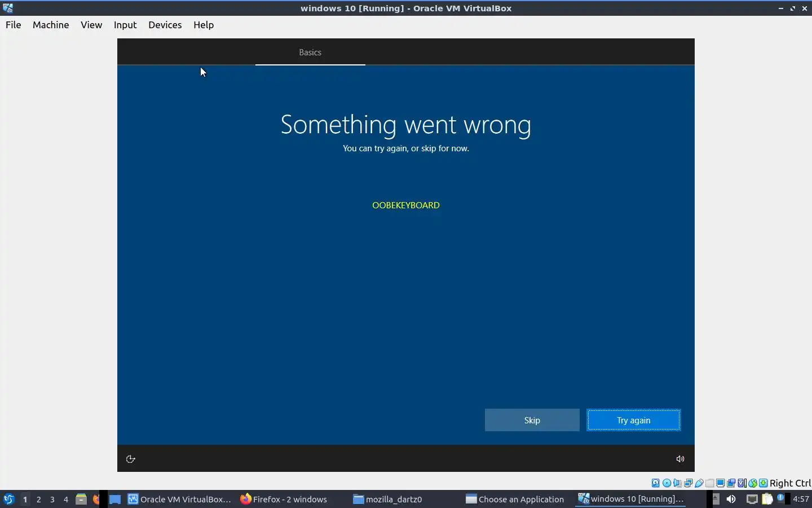Image resolution: width=812 pixels, height=508 pixels.
Task: Open the bird-logo start menu on taskbar
Action: pos(8,499)
